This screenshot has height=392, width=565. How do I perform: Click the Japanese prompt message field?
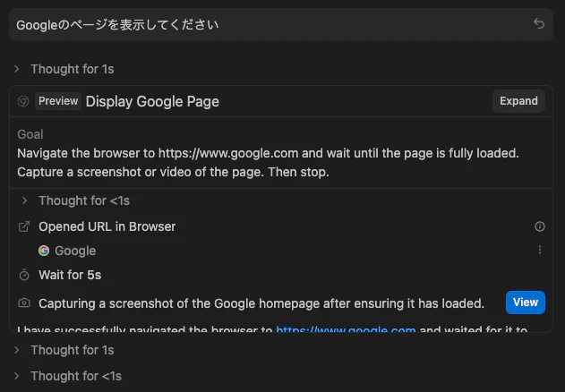[x=280, y=24]
